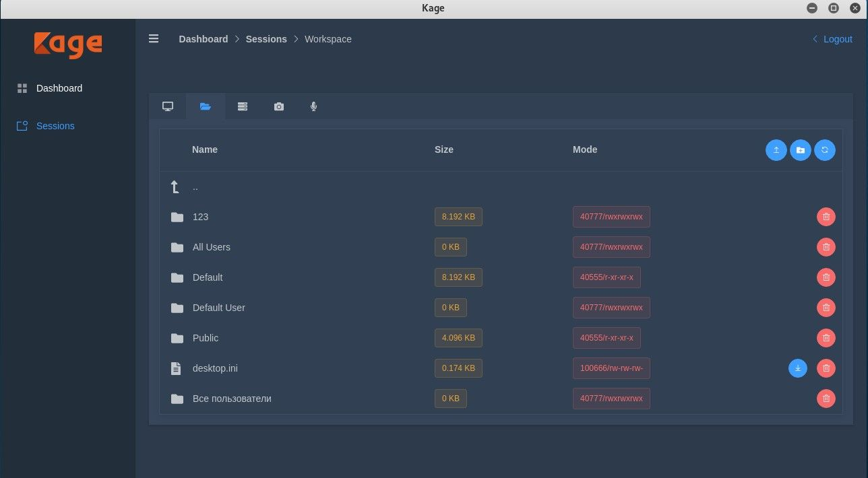Maximize the Kage window

pos(834,8)
